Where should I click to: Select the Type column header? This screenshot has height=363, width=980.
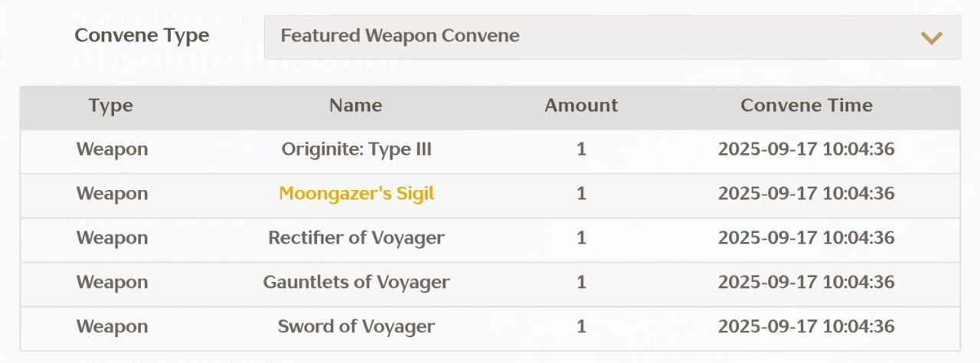tap(111, 106)
